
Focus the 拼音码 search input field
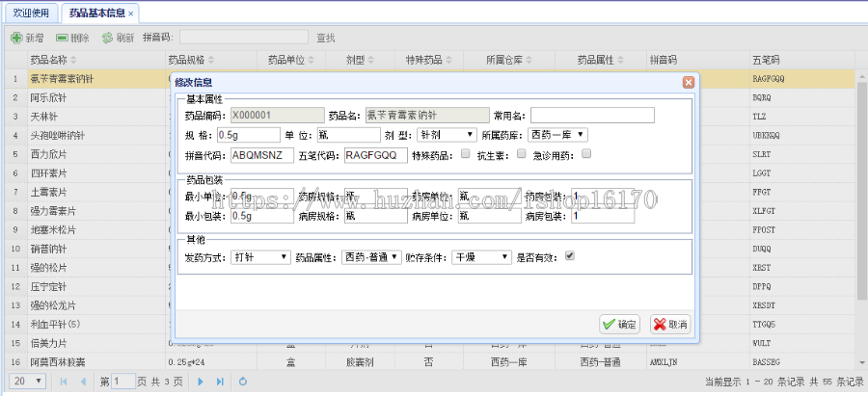[244, 37]
